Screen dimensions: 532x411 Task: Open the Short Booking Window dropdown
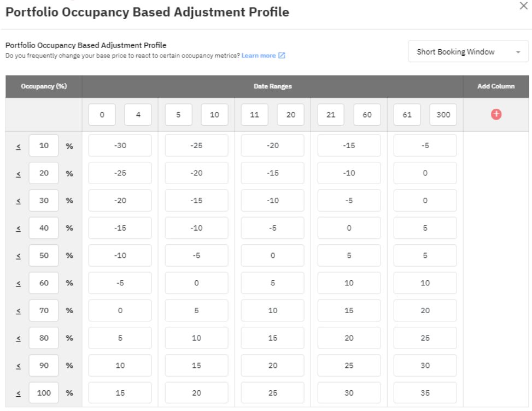click(468, 52)
